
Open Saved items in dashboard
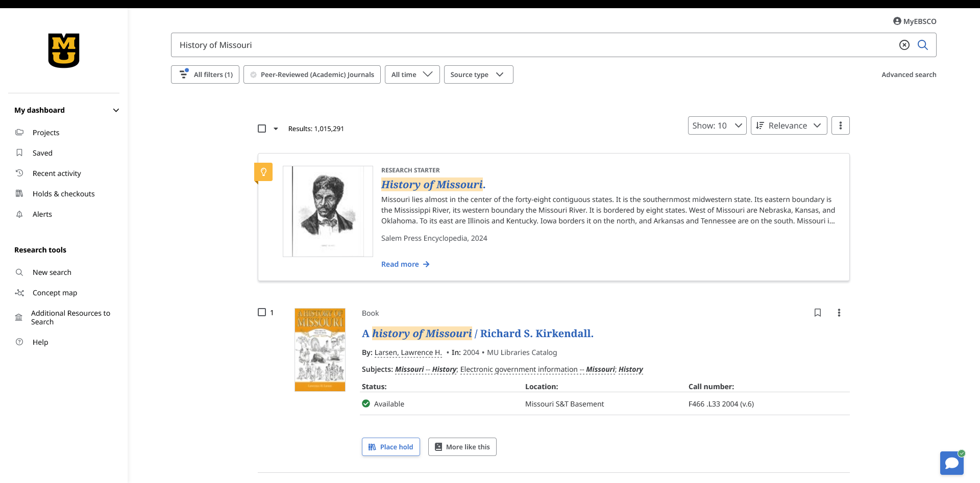coord(42,153)
